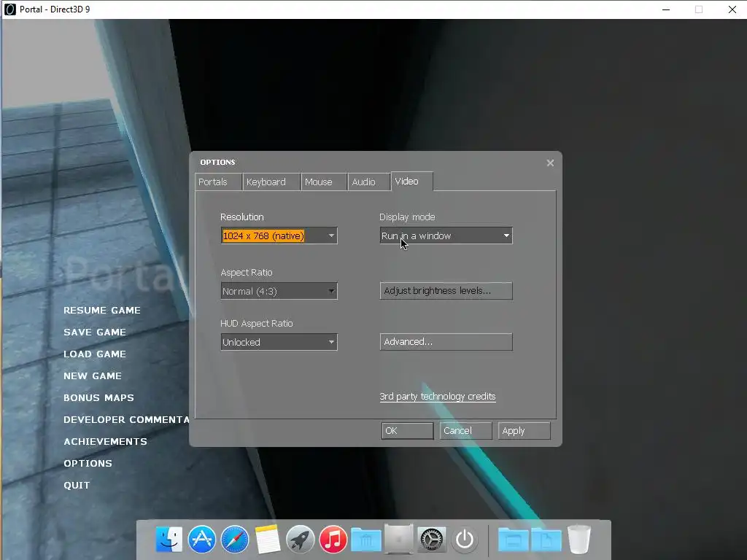Click Options in the main menu
This screenshot has width=747, height=560.
[88, 463]
